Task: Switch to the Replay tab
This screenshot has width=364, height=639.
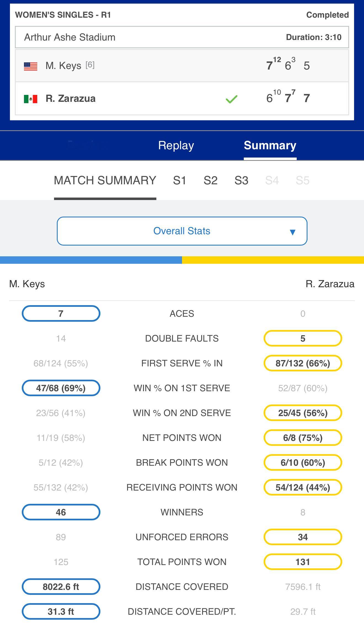Action: pos(176,145)
